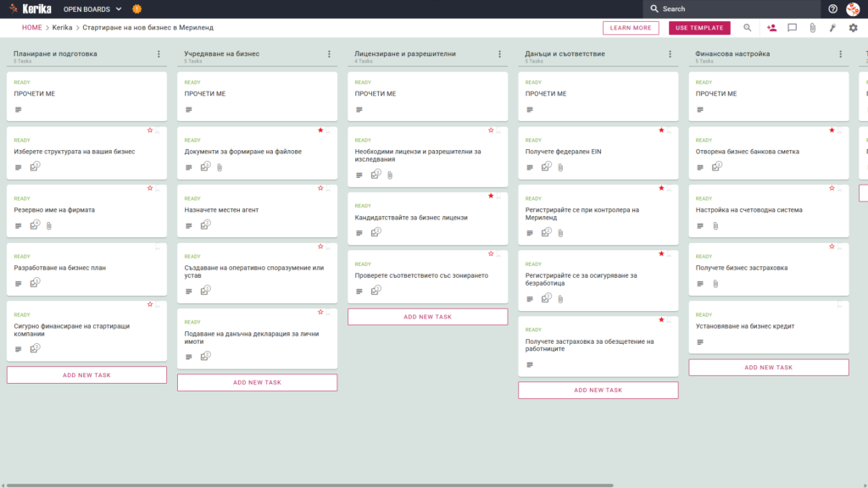Open card Регистрирайте се при контролера на Мериленд
Image resolution: width=868 pixels, height=488 pixels.
click(598, 215)
